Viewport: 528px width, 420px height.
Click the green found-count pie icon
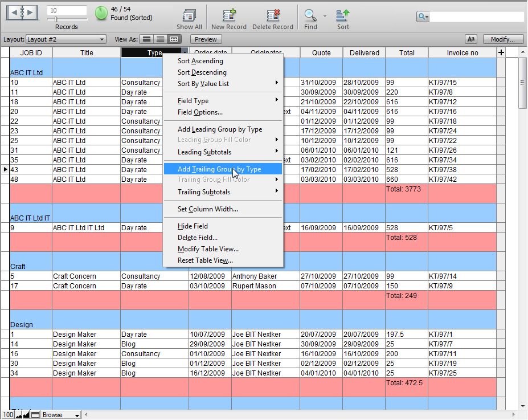(100, 14)
